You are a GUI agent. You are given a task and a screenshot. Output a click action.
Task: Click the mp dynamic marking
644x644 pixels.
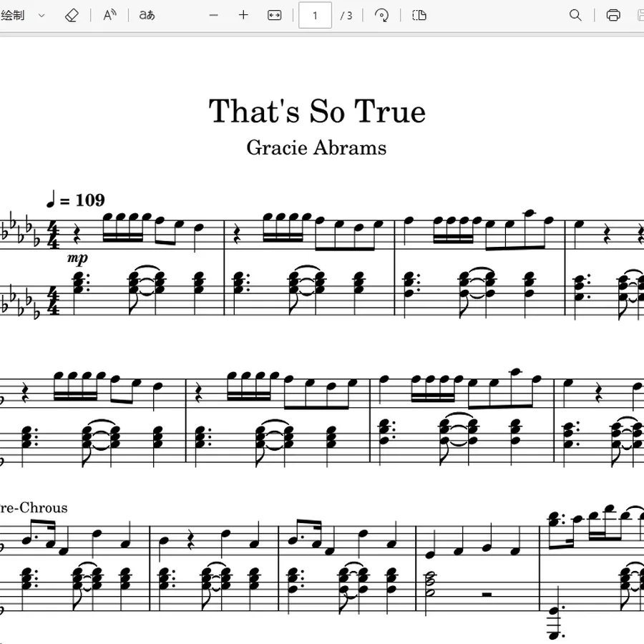[x=77, y=258]
